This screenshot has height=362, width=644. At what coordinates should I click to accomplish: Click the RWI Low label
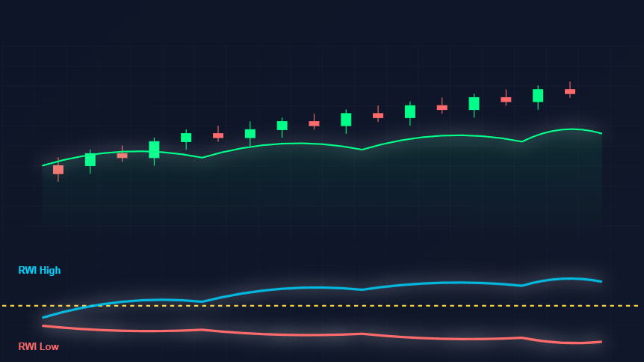click(x=39, y=347)
